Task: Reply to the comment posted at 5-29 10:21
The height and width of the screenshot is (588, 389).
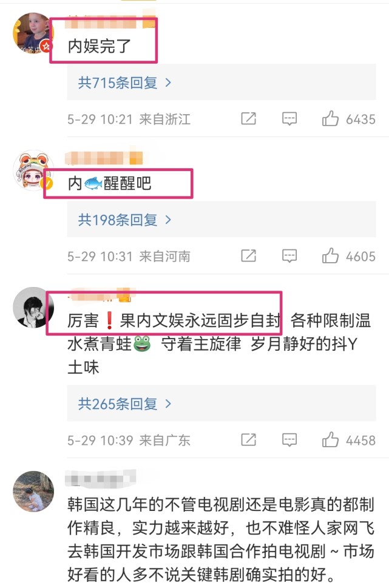Action: click(289, 119)
